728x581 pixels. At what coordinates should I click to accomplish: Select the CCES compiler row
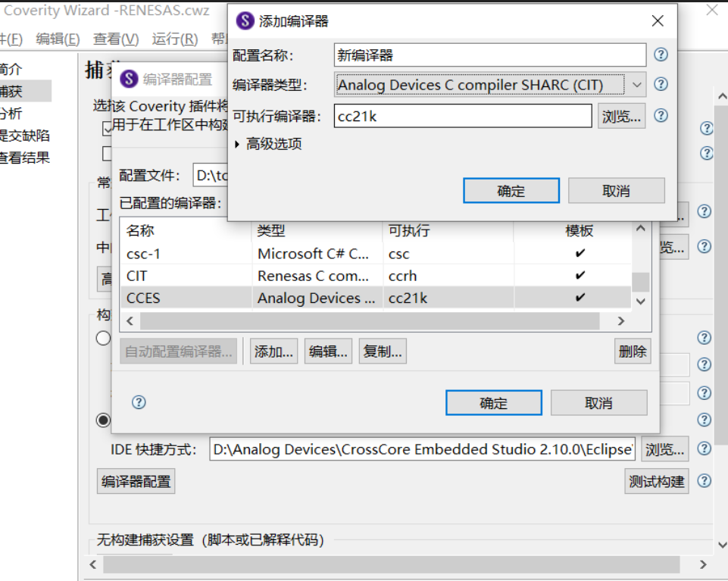(376, 297)
